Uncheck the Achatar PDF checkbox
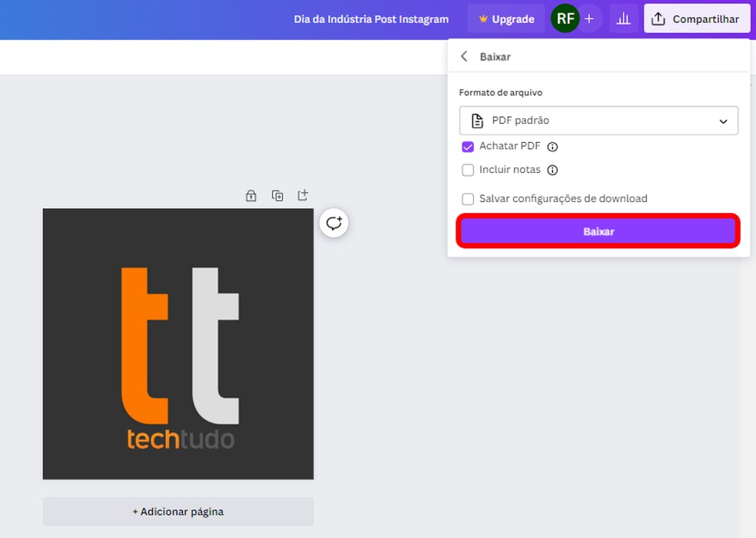The image size is (756, 538). click(468, 147)
